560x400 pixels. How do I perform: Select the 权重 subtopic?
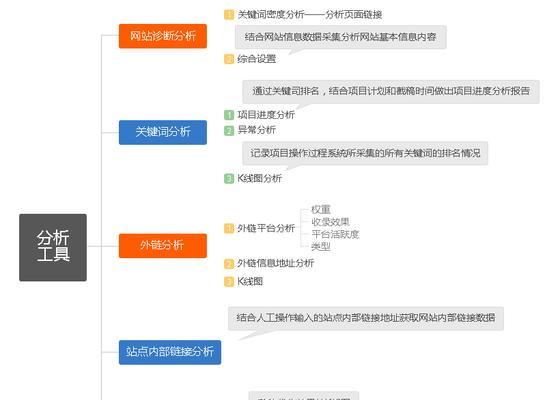pyautogui.click(x=321, y=210)
